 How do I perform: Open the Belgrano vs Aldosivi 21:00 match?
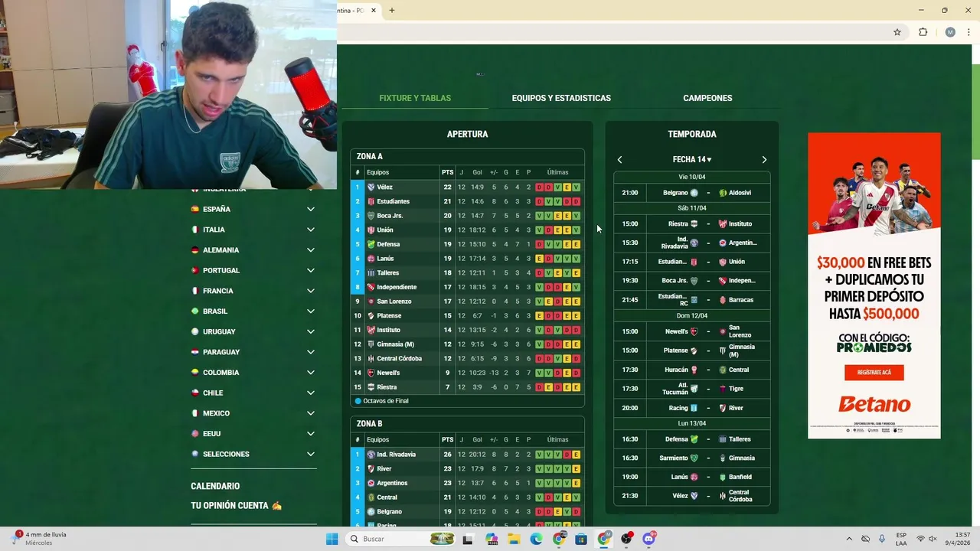tap(691, 193)
